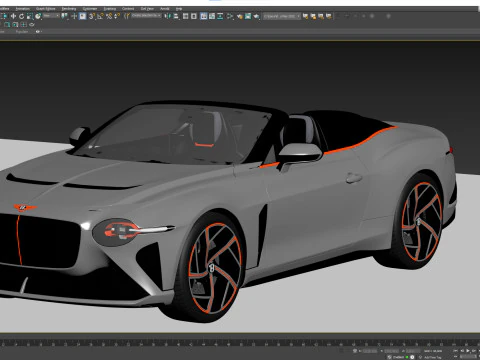Screen dimensions: 480x360
Task: Toggle the Ribbon display button
Action: point(204,16)
